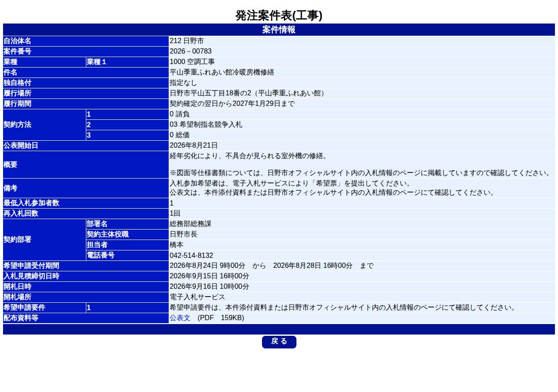
Task: Click the value 03 希望制指名競争入札
Action: click(x=206, y=125)
